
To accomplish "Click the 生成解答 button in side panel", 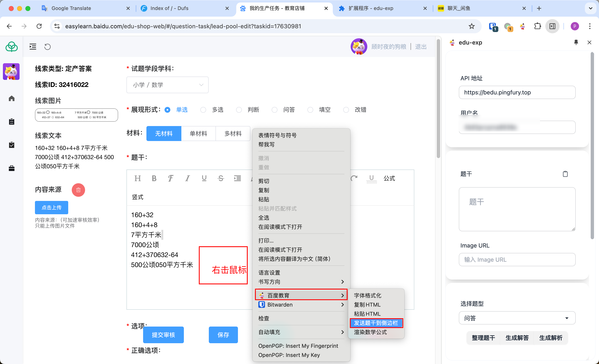I will click(x=517, y=338).
